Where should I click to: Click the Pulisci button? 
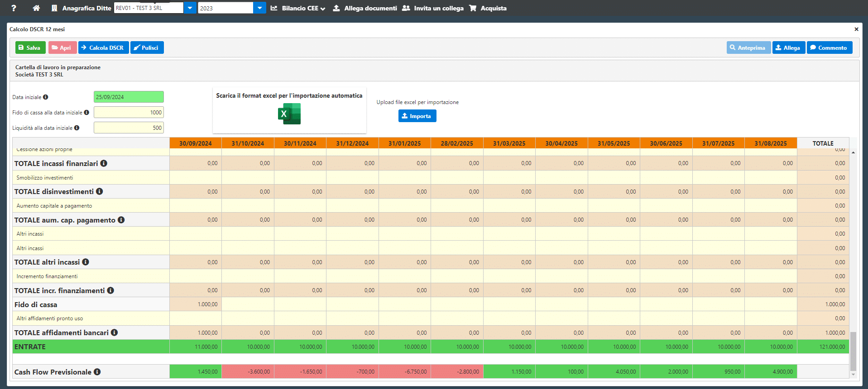pos(147,47)
